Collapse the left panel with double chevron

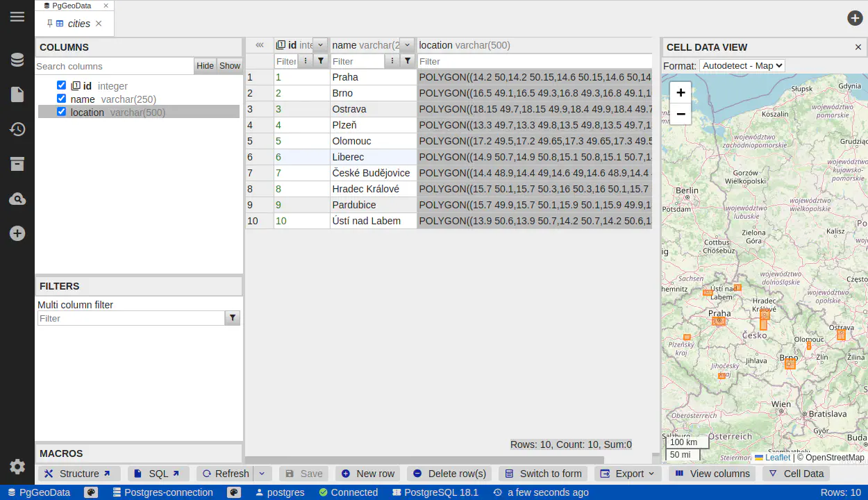click(x=260, y=45)
